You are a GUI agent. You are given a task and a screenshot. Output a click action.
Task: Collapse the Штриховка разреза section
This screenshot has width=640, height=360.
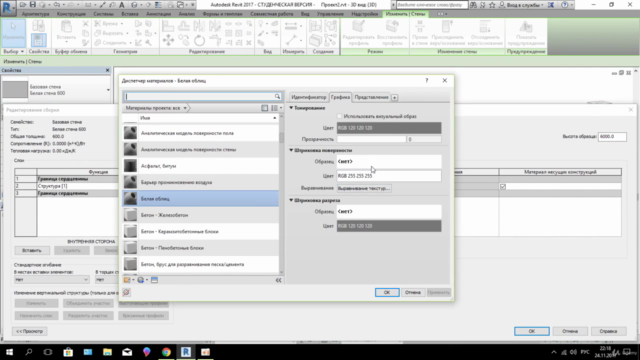(x=291, y=200)
